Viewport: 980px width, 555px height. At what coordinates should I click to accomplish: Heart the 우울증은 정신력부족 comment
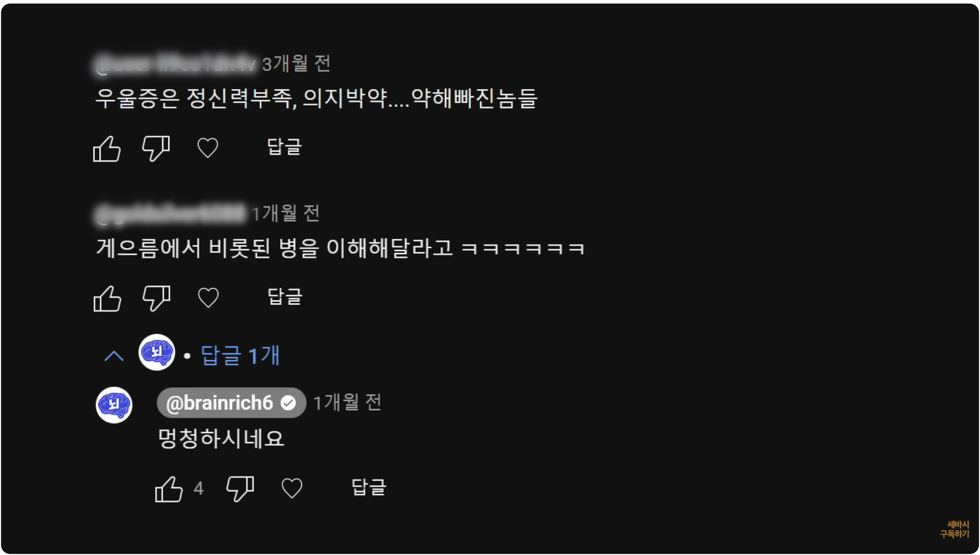click(x=208, y=148)
